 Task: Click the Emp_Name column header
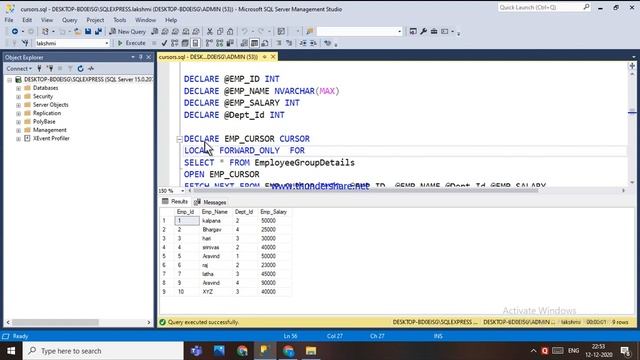click(x=215, y=212)
